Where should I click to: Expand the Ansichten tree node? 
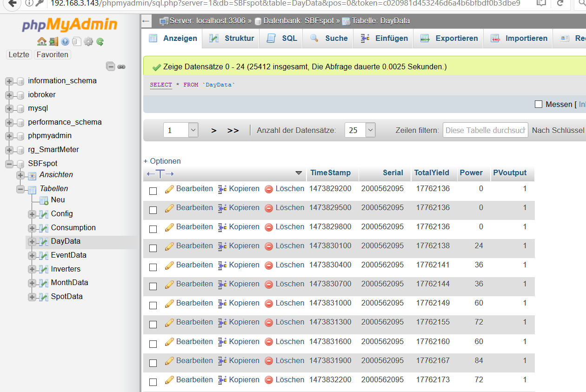coord(20,175)
